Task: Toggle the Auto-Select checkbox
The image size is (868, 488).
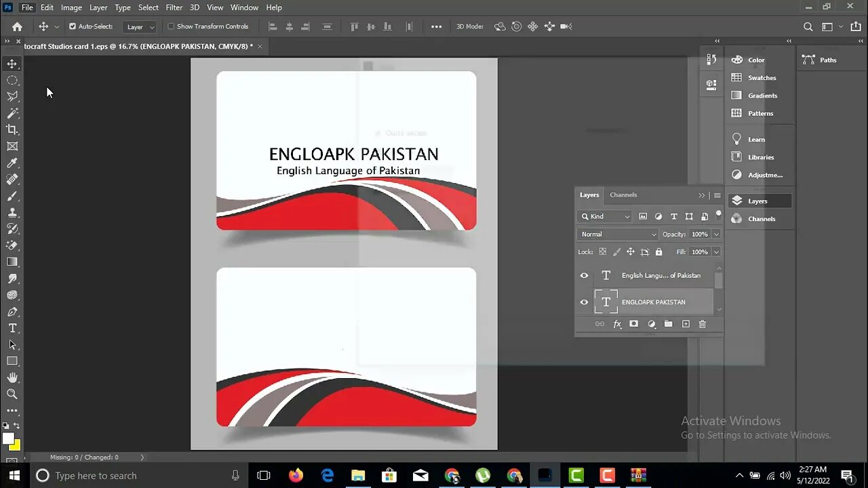Action: 73,26
